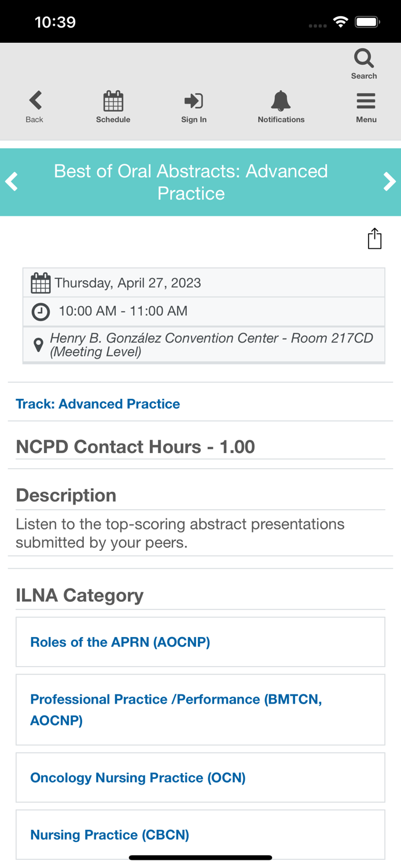401x868 pixels.
Task: Tap the session title header
Action: click(191, 182)
